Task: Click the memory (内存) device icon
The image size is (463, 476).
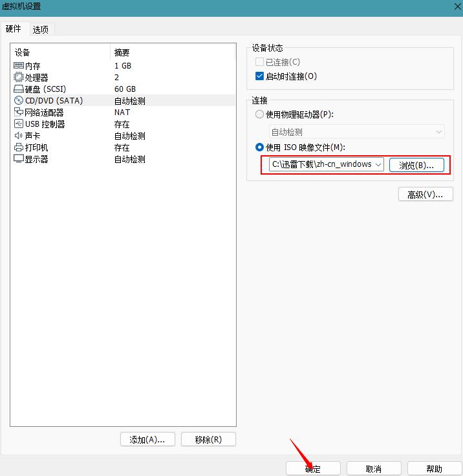Action: coord(19,65)
